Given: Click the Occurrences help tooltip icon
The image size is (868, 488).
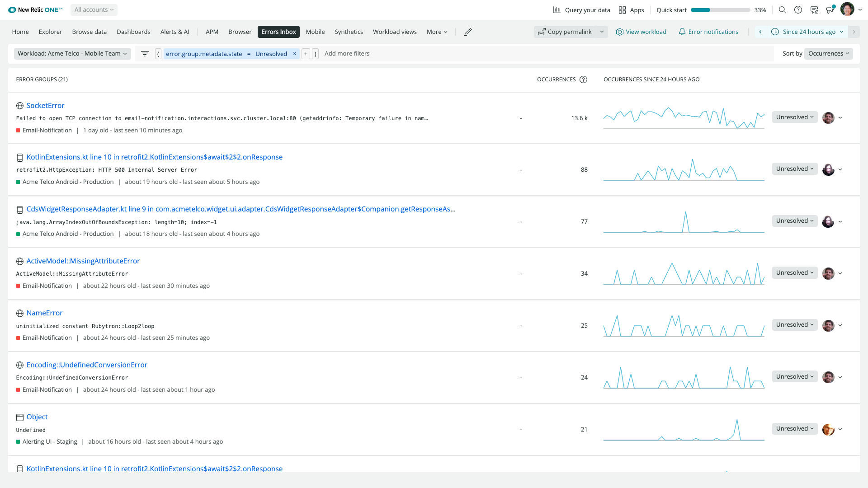Looking at the screenshot, I should pyautogui.click(x=584, y=79).
